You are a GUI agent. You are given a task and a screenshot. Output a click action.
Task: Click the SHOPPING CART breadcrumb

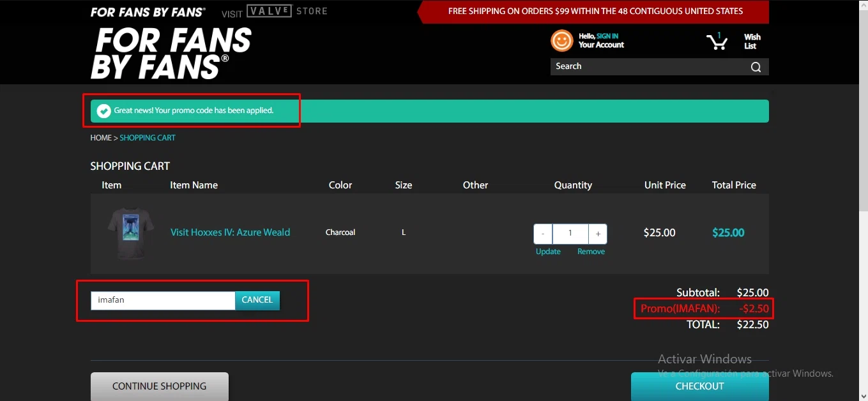[148, 138]
